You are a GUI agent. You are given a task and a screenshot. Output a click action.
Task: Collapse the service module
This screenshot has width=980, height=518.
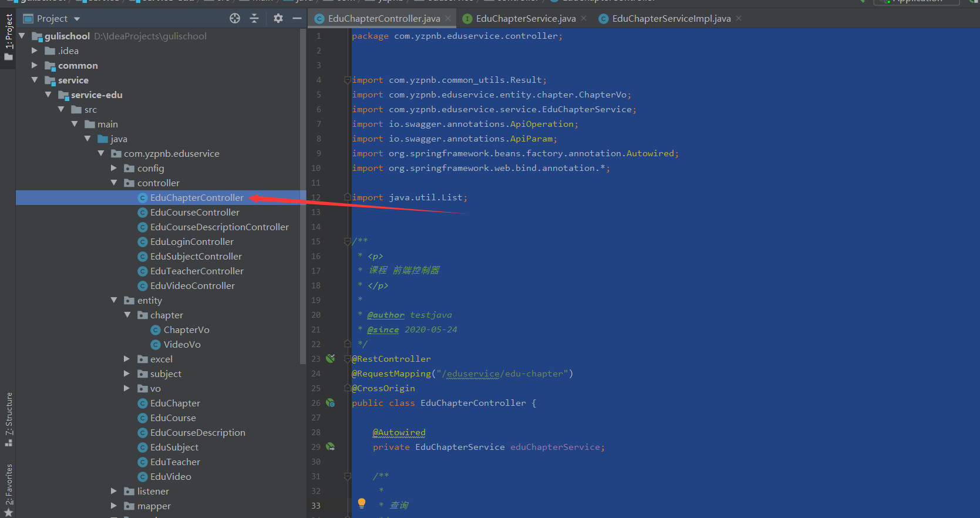[35, 80]
